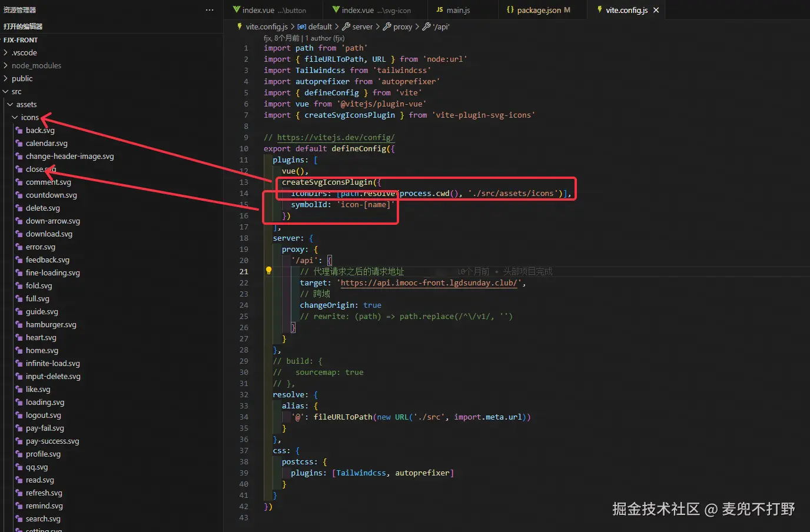Expand the public folder
The image size is (810, 532).
(6, 78)
